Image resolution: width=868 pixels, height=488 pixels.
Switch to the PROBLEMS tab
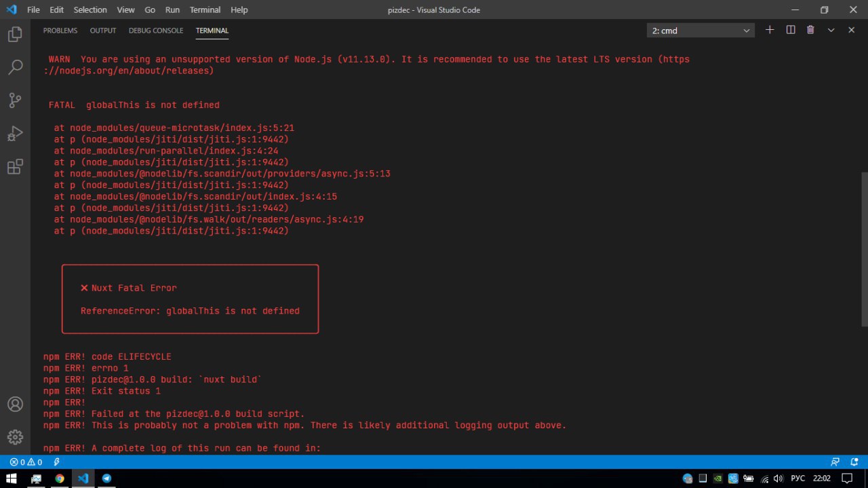pyautogui.click(x=60, y=31)
